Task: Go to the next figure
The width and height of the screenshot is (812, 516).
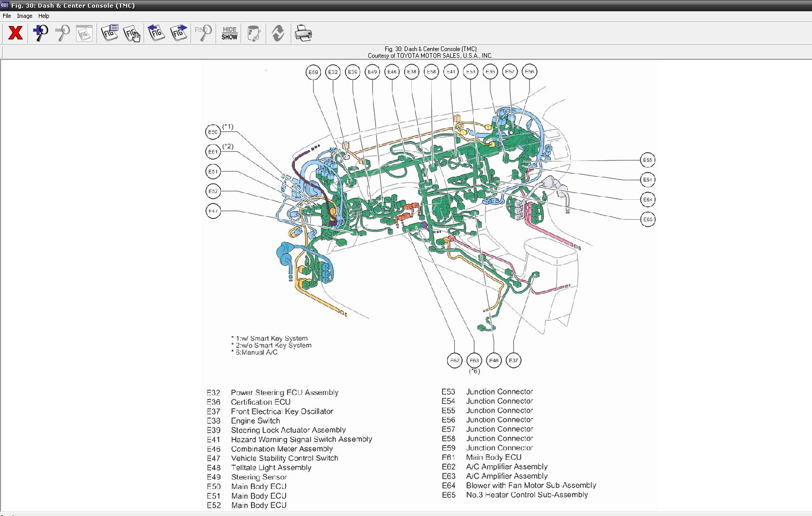Action: click(x=179, y=33)
